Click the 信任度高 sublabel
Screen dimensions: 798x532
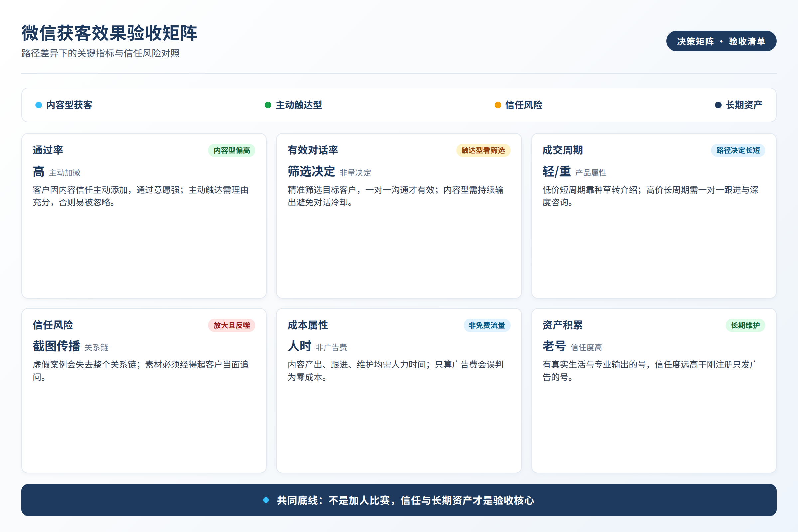pyautogui.click(x=586, y=347)
